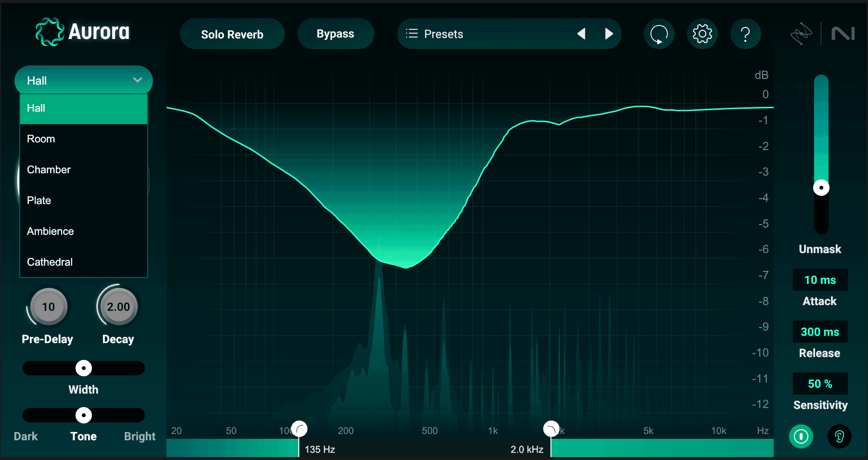Click the Tone slider handle
Screen dimensions: 868x460
[84, 415]
